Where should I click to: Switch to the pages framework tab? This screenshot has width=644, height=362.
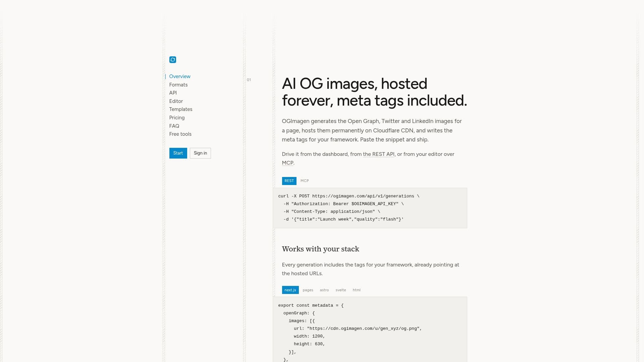pyautogui.click(x=308, y=290)
